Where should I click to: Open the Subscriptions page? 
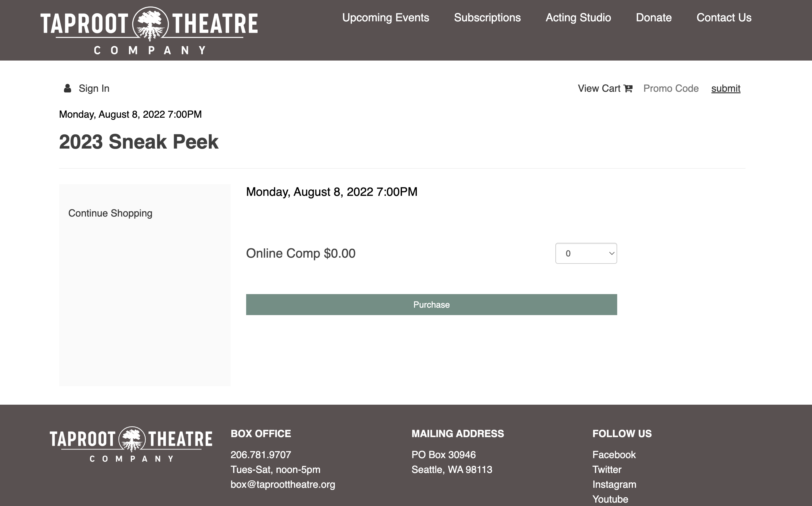click(x=487, y=17)
